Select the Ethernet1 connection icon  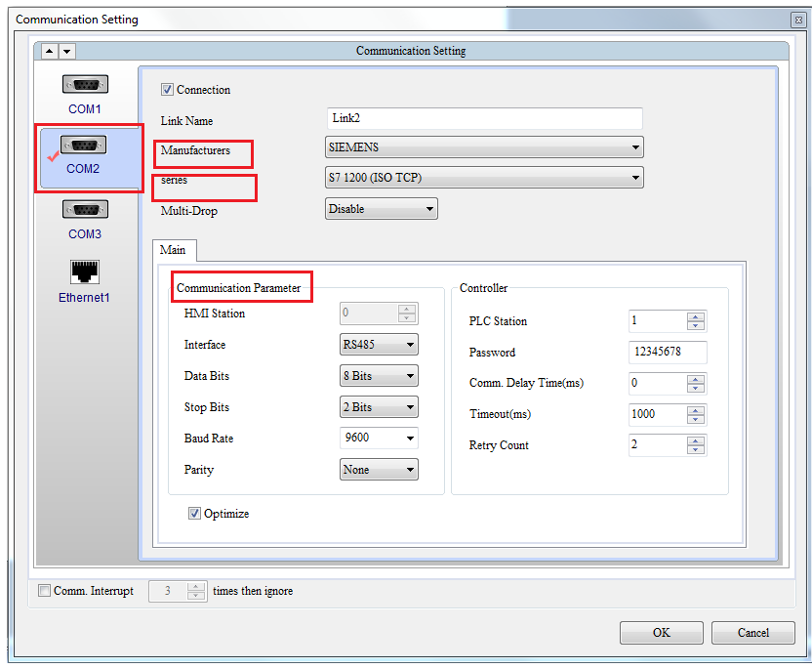point(84,272)
